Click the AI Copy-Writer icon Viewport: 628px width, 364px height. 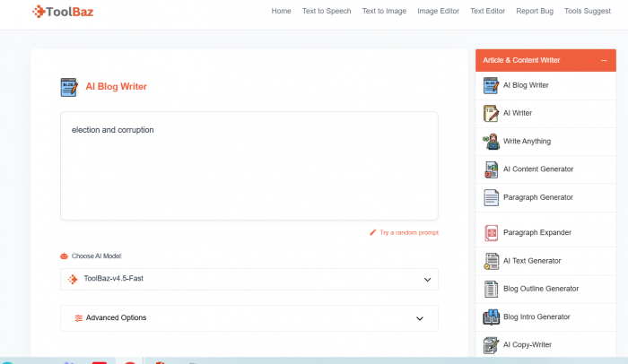tap(491, 344)
